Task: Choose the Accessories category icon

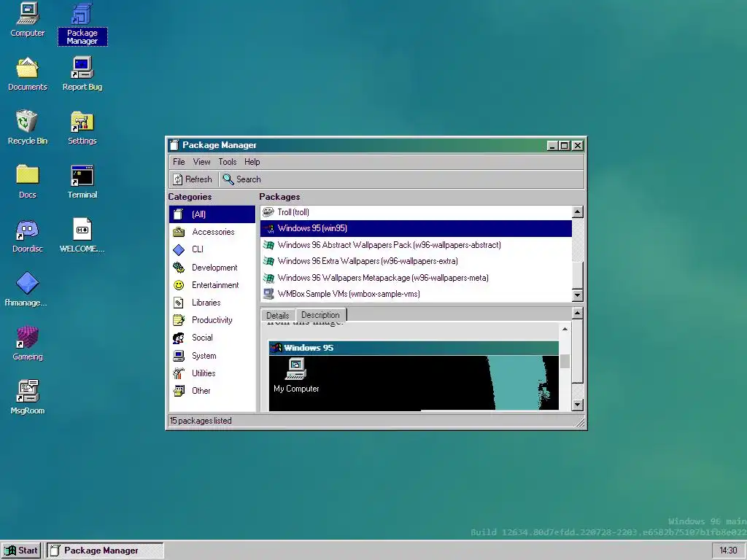Action: pos(179,232)
